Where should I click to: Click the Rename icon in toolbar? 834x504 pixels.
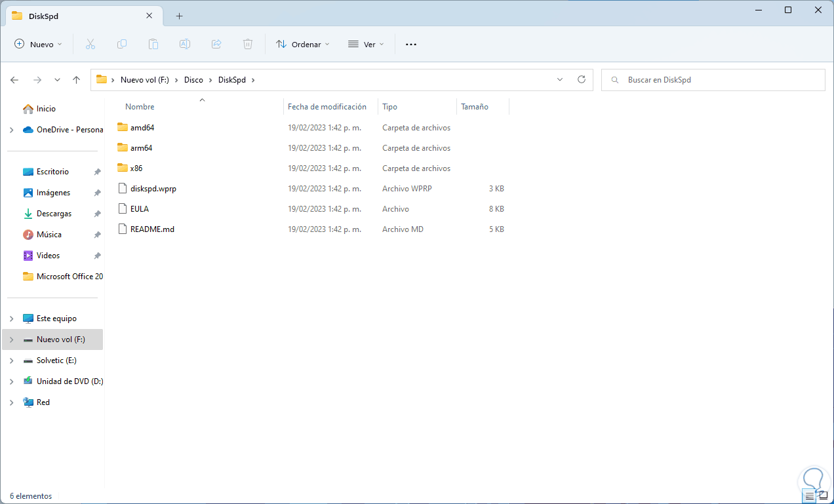coord(185,45)
